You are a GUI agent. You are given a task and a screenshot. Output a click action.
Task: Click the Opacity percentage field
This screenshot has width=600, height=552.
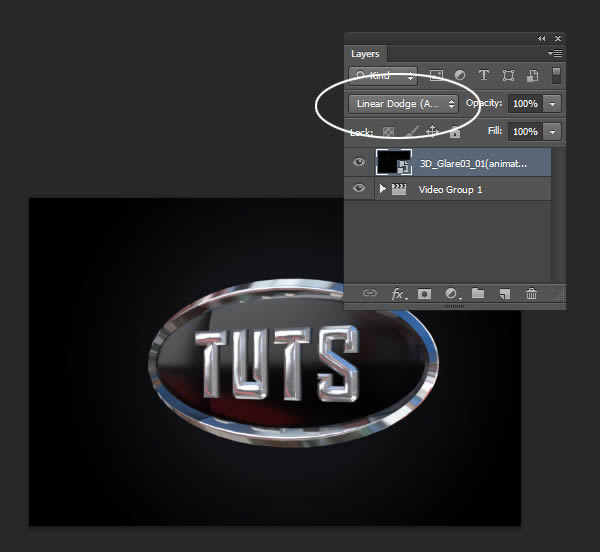click(525, 104)
